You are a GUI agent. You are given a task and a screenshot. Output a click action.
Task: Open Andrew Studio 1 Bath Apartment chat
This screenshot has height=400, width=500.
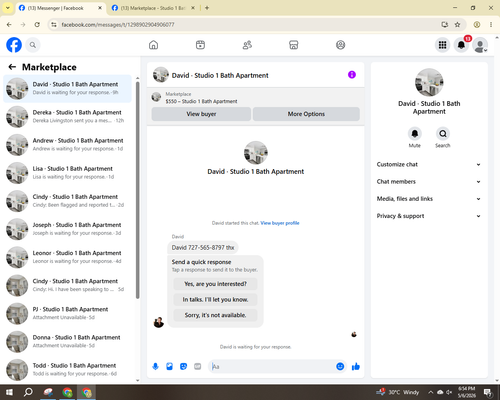pos(67,145)
